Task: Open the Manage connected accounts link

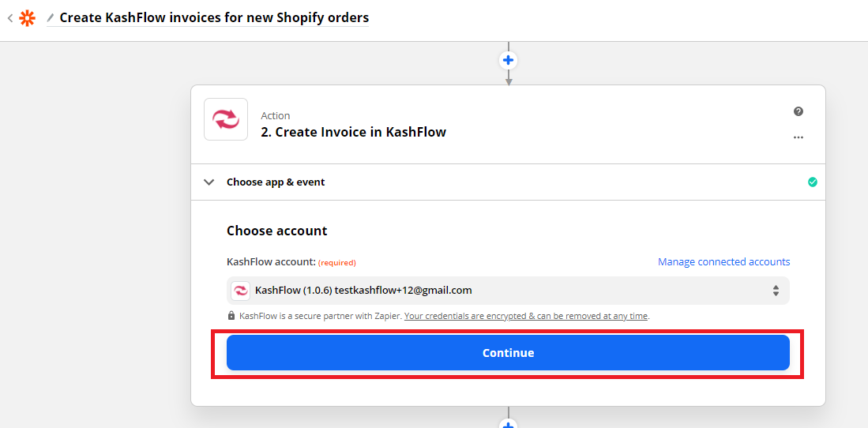Action: pyautogui.click(x=723, y=262)
